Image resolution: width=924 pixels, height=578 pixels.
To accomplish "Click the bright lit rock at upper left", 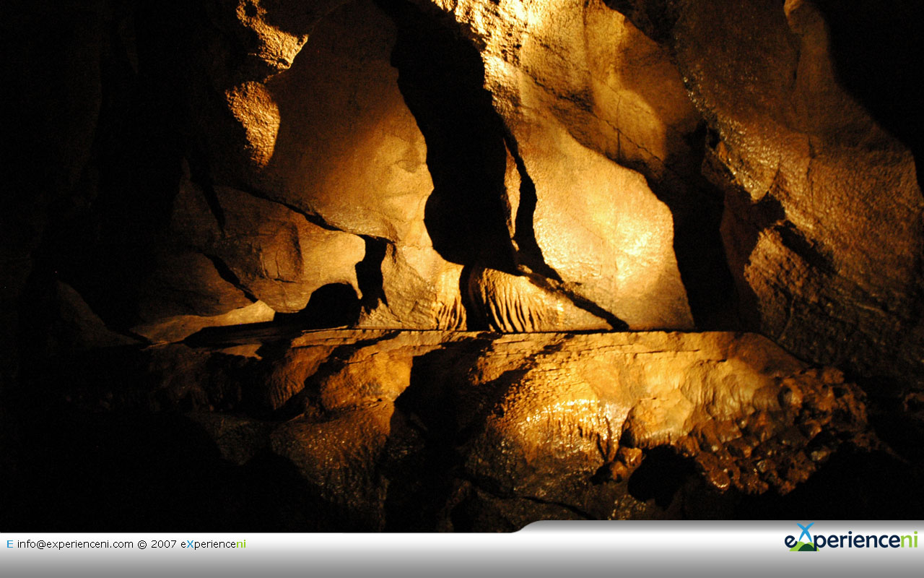I will tap(254, 119).
